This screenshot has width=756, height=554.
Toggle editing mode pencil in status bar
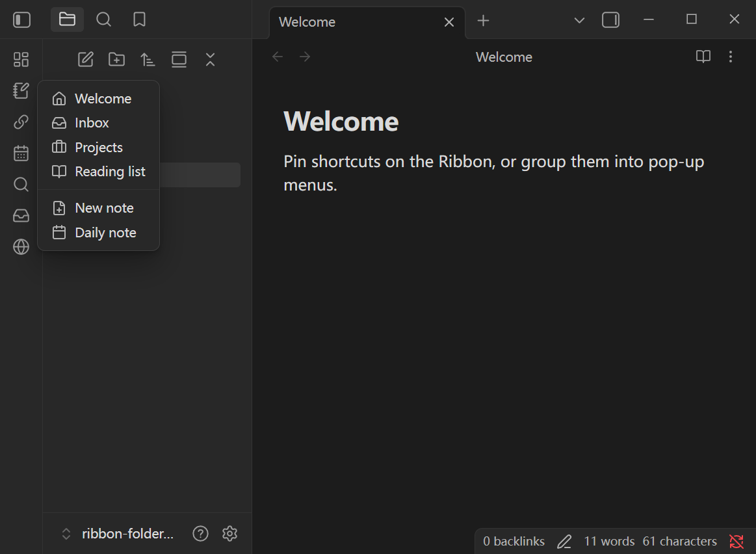pyautogui.click(x=564, y=542)
